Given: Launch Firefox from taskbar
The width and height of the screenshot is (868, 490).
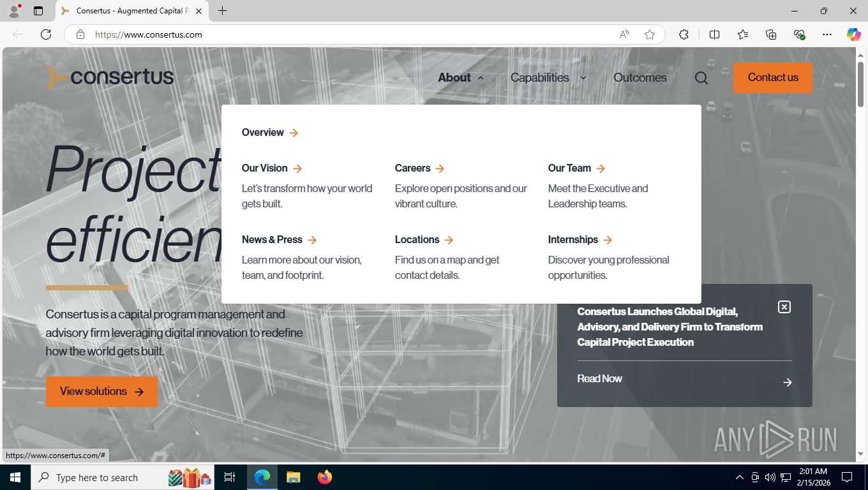Looking at the screenshot, I should 325,477.
